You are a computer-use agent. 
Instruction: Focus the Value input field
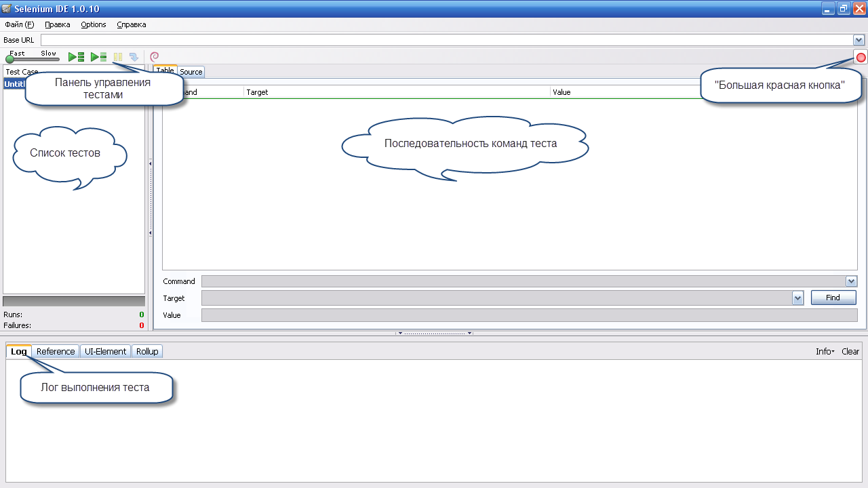click(529, 315)
